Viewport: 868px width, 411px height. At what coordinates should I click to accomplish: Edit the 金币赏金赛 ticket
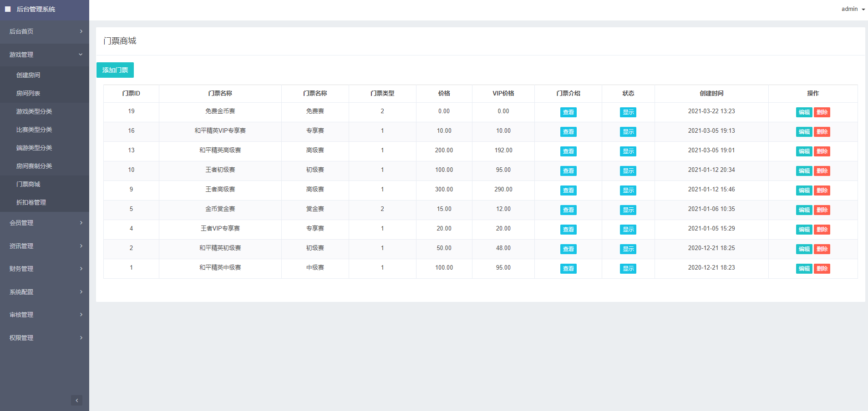pos(804,210)
